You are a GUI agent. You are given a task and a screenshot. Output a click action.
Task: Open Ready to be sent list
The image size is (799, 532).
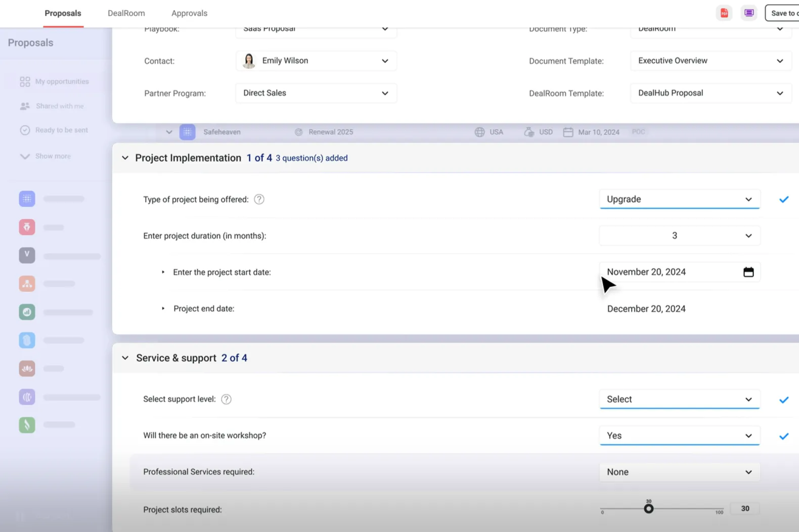click(61, 130)
